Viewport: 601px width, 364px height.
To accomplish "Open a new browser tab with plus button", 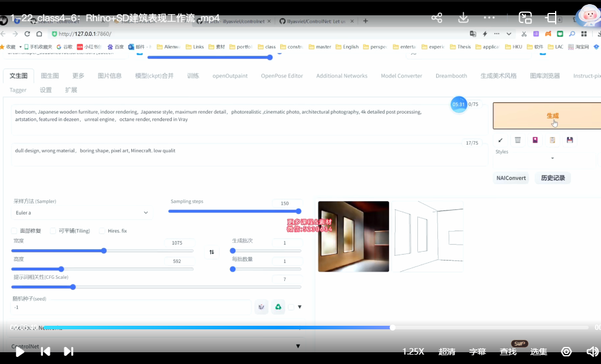I will click(366, 21).
